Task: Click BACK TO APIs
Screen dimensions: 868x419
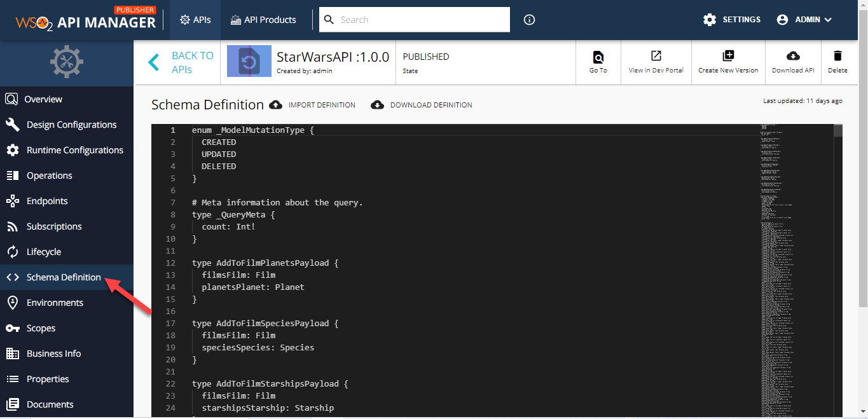Action: tap(181, 62)
